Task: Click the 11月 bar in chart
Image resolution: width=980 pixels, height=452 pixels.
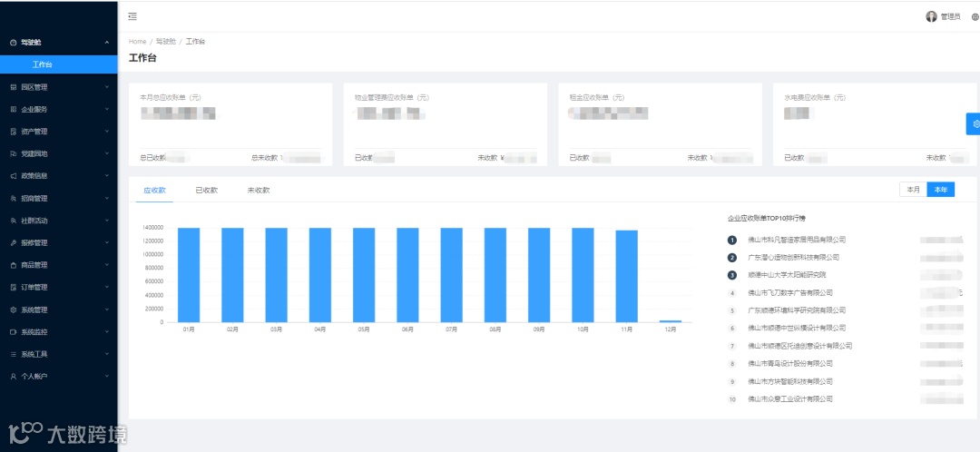Action: [627, 276]
